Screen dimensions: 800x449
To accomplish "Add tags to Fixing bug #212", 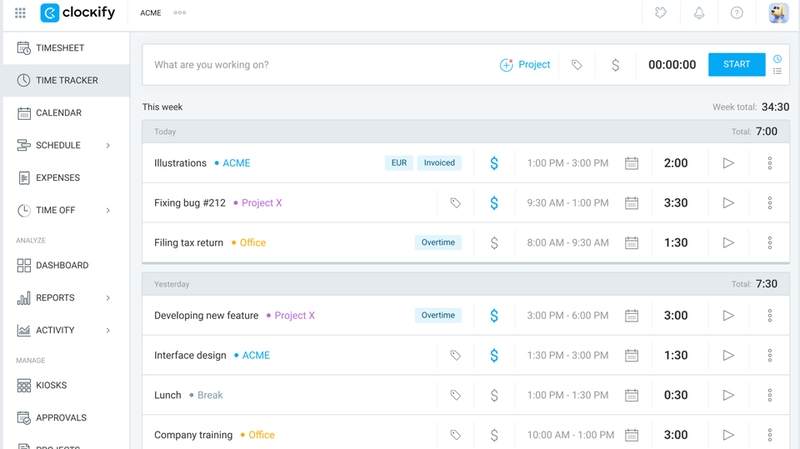I will [455, 203].
